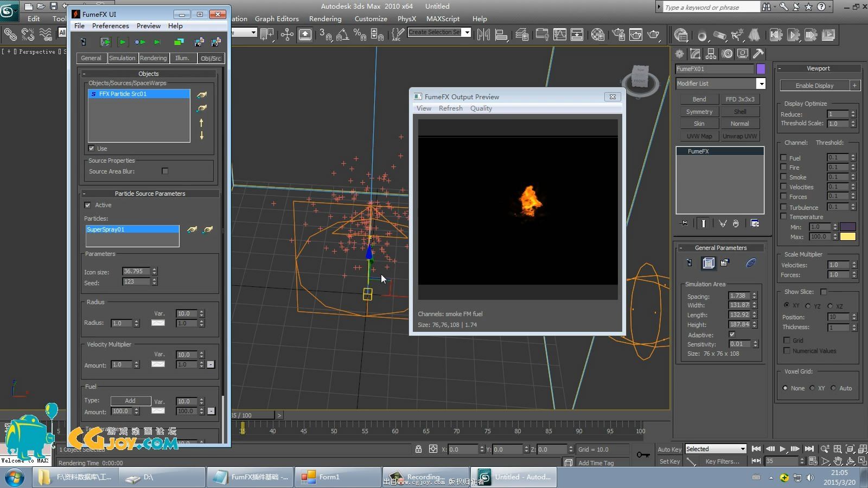Select the Auto radio button in Voxel Grid
The width and height of the screenshot is (868, 488).
pos(833,388)
